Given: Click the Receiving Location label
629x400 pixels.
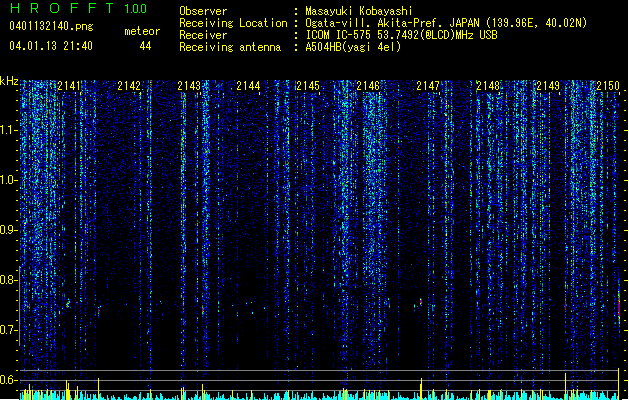Looking at the screenshot, I should tap(233, 23).
